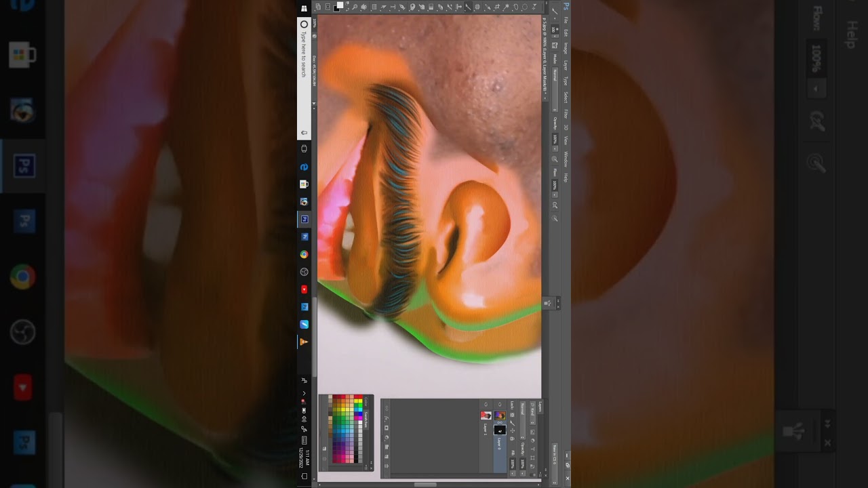Viewport: 868px width, 488px height.
Task: Add a layer mask from Layers panel
Action: tap(387, 428)
